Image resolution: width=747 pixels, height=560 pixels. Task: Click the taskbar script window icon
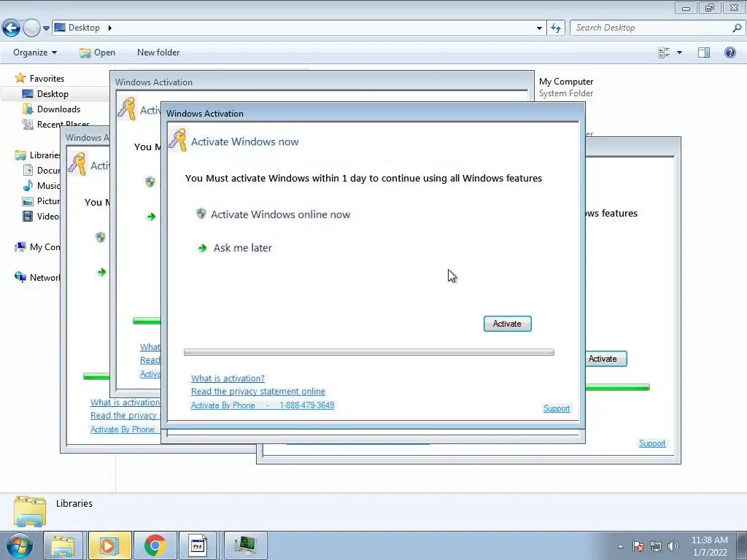(198, 545)
